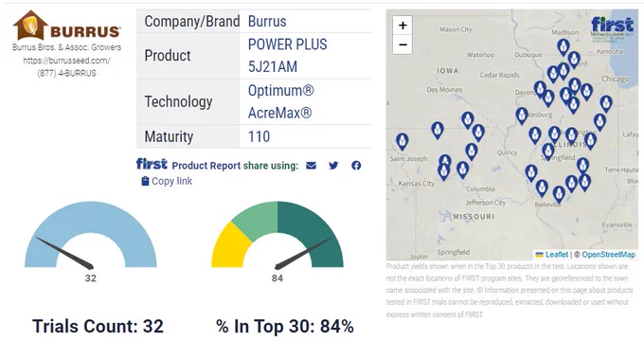Click the number 32 under the gauge
Viewport: 644px width, 341px height.
(x=90, y=278)
